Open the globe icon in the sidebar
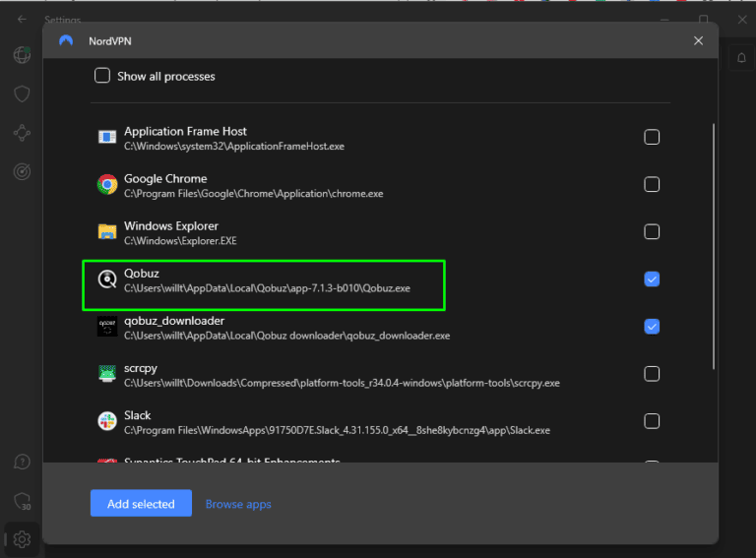 [x=22, y=55]
